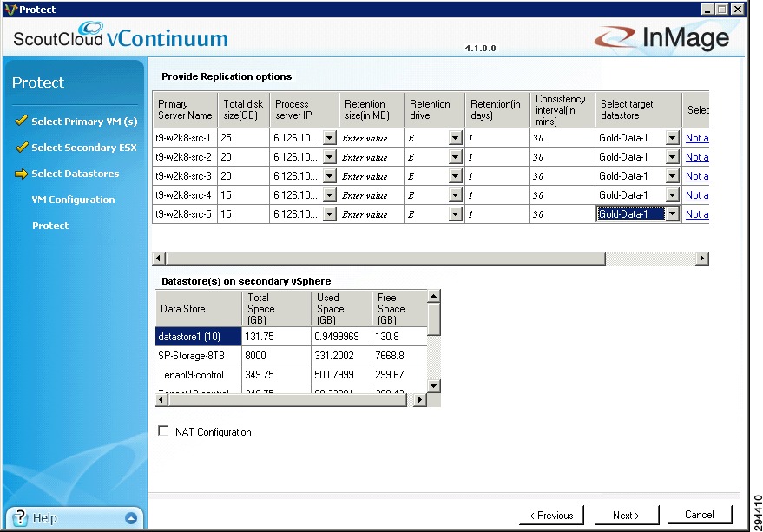Click t9-w2k8-src-1 server name cell
Image resolution: width=763 pixels, height=532 pixels.
click(x=185, y=138)
